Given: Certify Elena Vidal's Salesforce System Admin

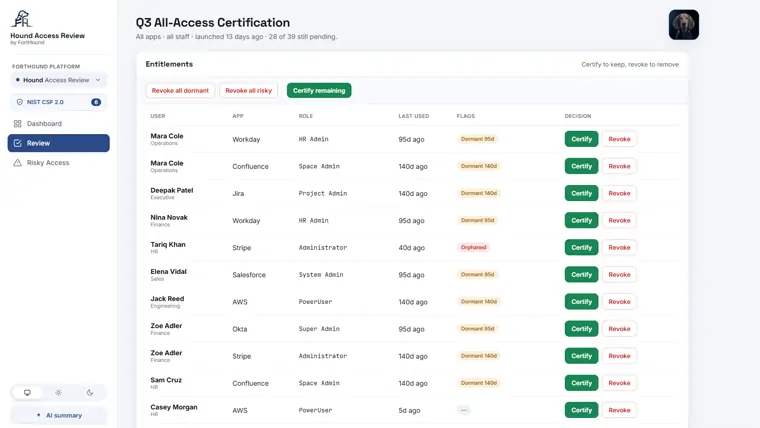Looking at the screenshot, I should (581, 275).
